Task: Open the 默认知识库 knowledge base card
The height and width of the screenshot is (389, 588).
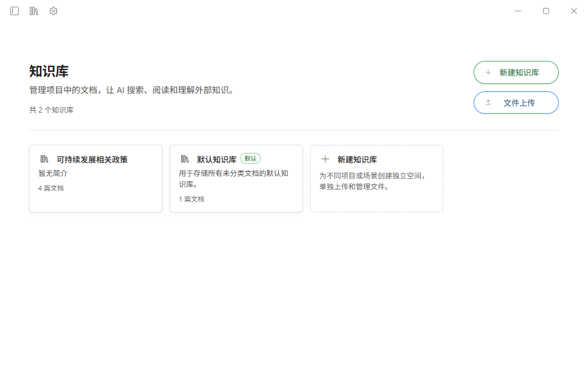Action: [236, 178]
